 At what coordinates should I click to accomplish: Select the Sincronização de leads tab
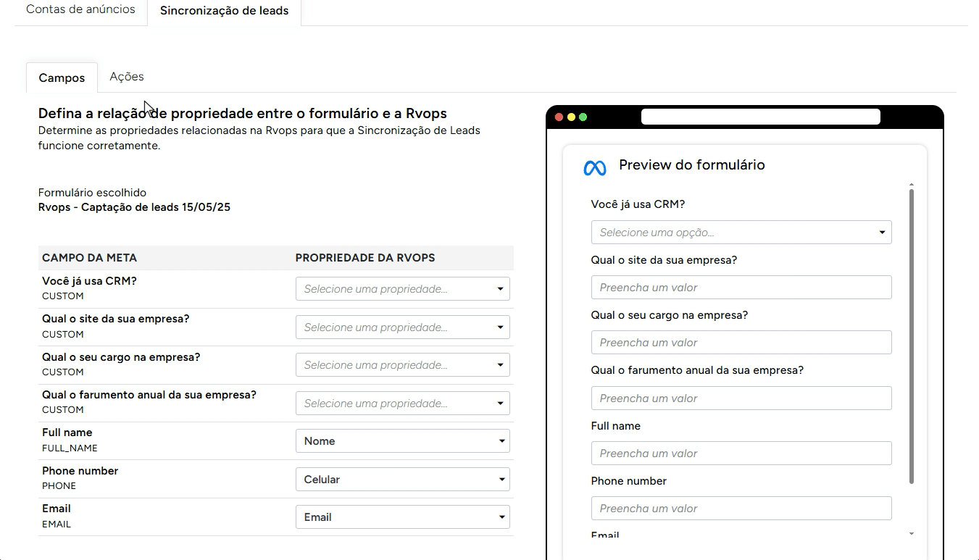pos(224,12)
